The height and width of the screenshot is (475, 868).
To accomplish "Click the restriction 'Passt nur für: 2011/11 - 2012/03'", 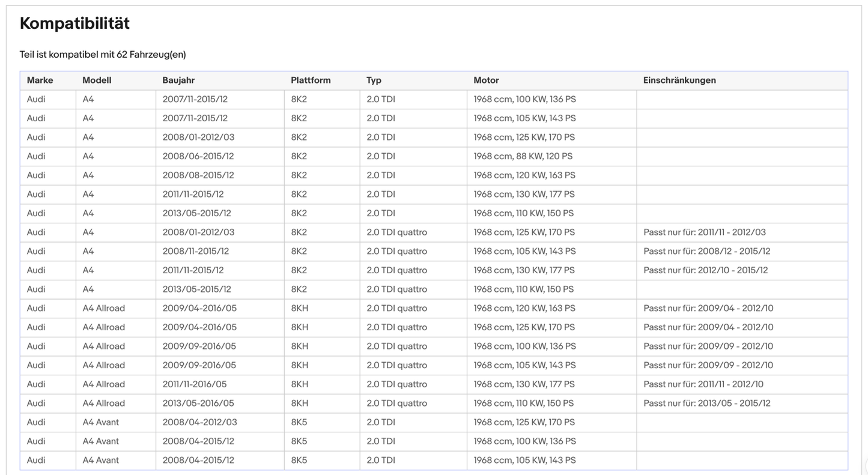I will click(x=705, y=232).
